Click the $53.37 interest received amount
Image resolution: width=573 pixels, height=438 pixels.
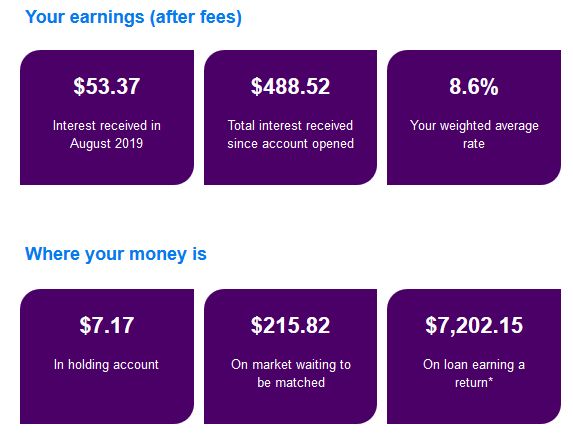point(107,86)
